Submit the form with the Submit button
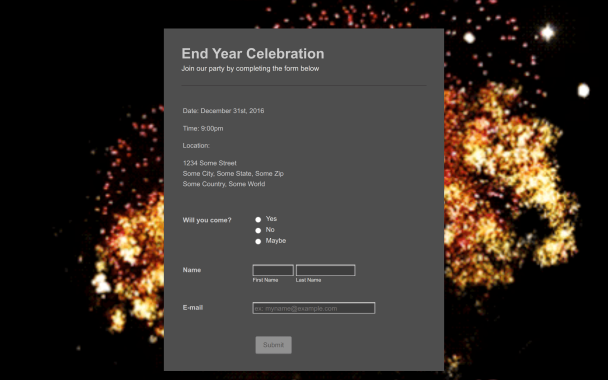The image size is (608, 380). [x=273, y=345]
